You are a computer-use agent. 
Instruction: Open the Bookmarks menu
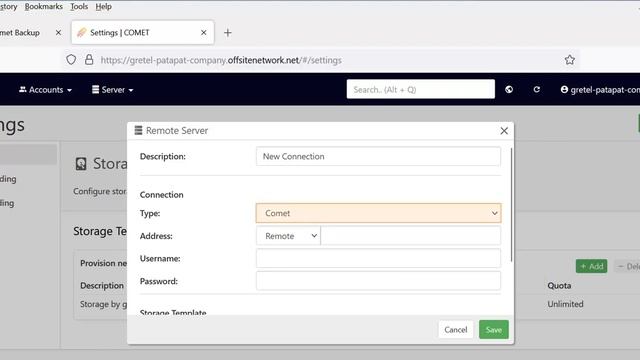point(44,7)
